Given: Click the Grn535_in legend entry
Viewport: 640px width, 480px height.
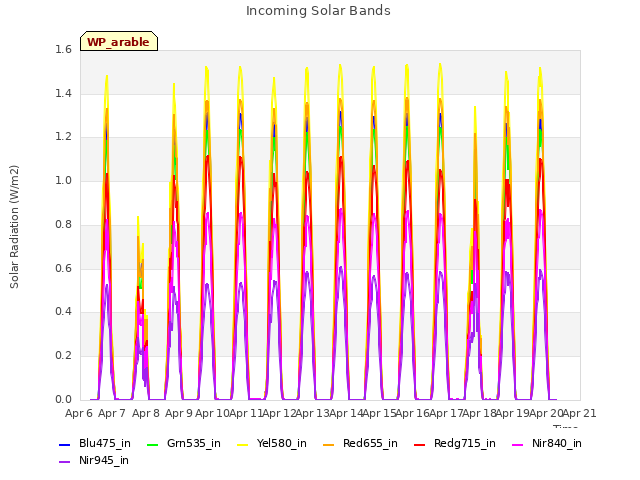Looking at the screenshot, I should (x=184, y=443).
